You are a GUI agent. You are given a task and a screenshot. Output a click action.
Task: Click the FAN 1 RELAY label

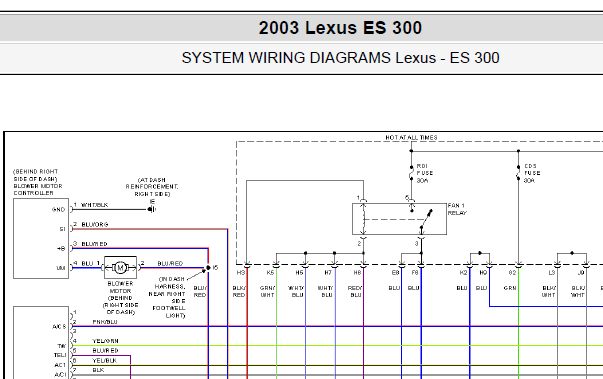tap(457, 209)
